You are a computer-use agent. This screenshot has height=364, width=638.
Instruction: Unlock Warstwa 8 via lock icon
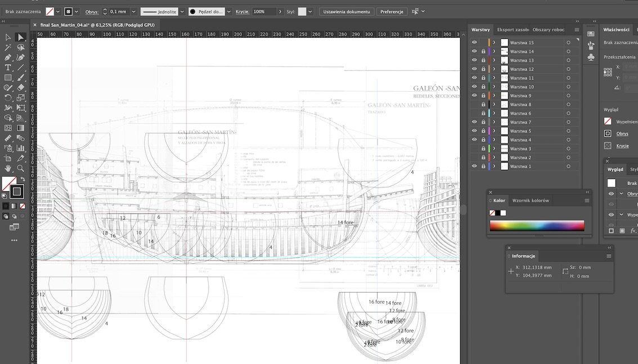(x=483, y=105)
